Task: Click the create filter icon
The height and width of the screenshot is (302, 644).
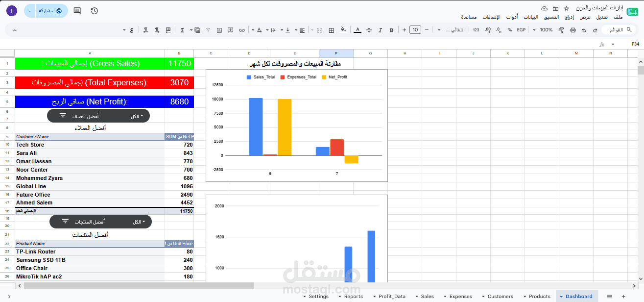Action: coord(208,30)
